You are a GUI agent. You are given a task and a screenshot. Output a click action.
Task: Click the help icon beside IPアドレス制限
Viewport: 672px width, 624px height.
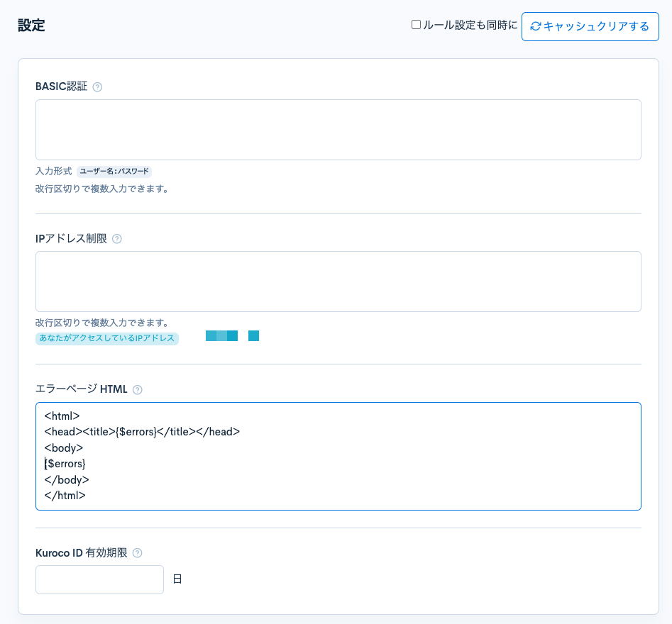[116, 239]
